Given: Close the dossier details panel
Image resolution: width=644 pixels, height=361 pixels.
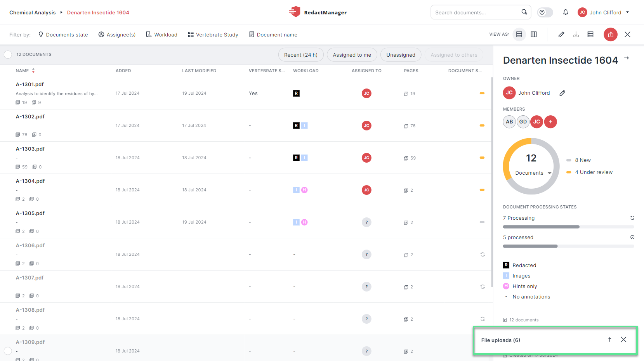Looking at the screenshot, I should (x=627, y=35).
